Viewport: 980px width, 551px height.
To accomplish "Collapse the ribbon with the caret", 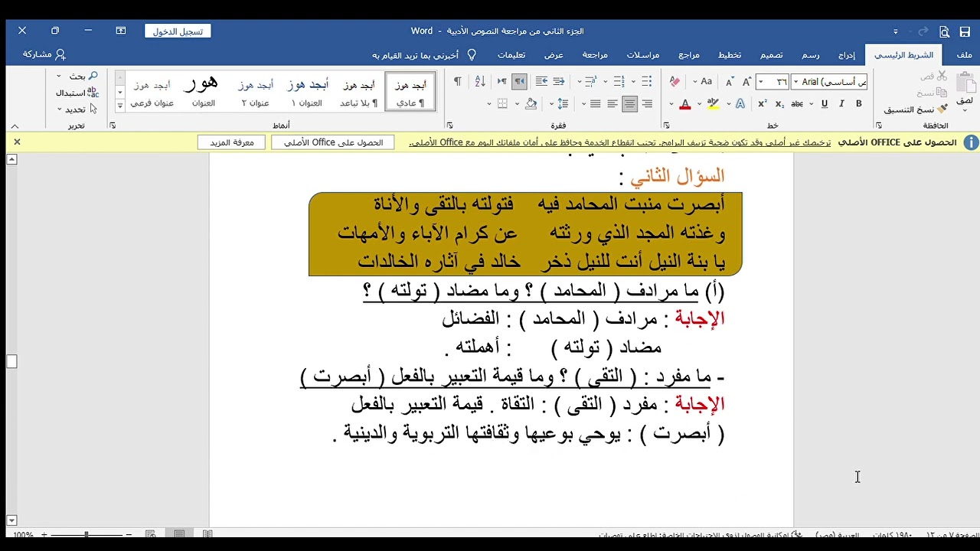I will tap(15, 126).
